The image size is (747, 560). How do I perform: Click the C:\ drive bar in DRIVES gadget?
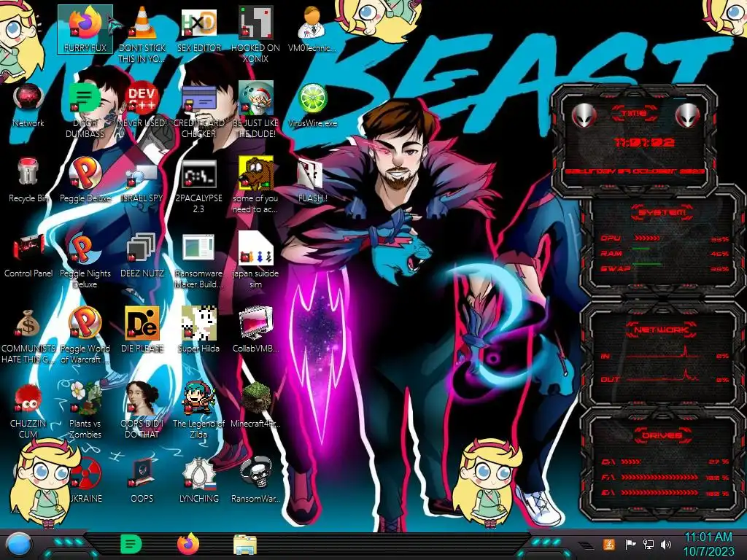tap(631, 462)
